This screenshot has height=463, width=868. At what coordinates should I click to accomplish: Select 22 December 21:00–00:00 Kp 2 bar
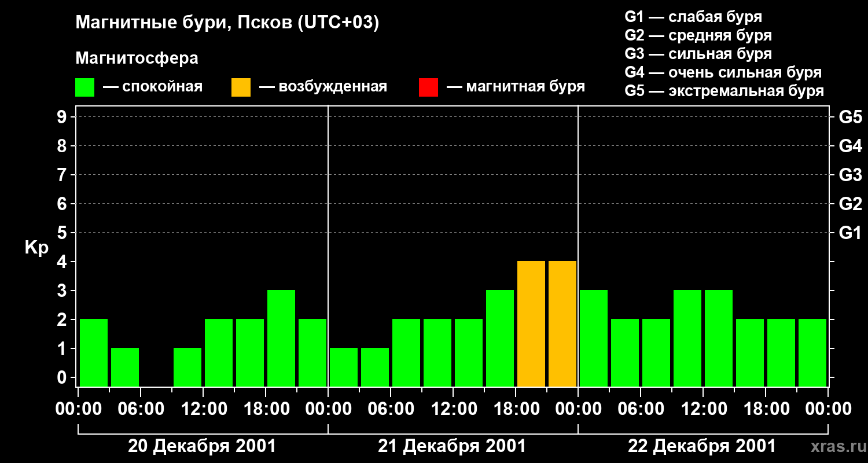tap(812, 352)
